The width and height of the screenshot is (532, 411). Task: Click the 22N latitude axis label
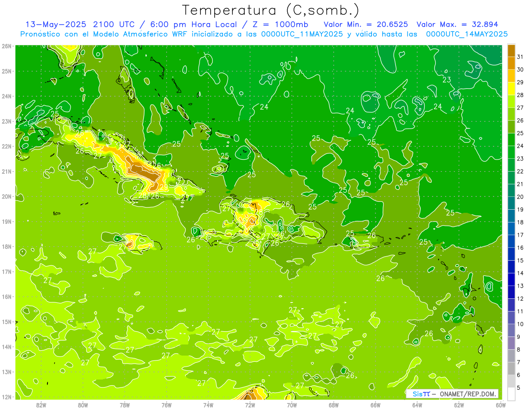tap(7, 146)
